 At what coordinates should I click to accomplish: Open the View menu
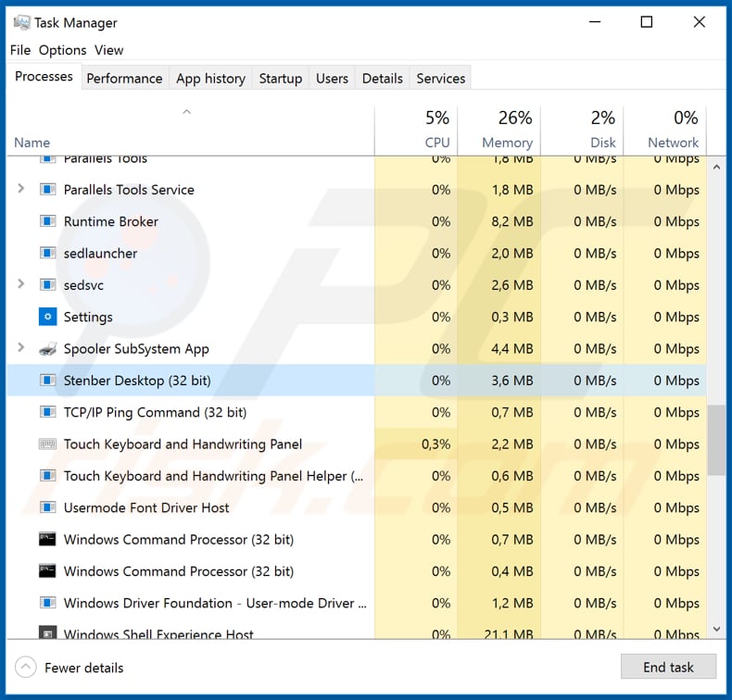click(108, 50)
